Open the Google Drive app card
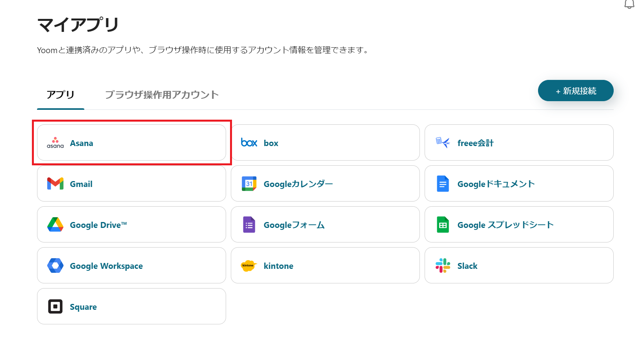This screenshot has height=346, width=644. click(132, 224)
